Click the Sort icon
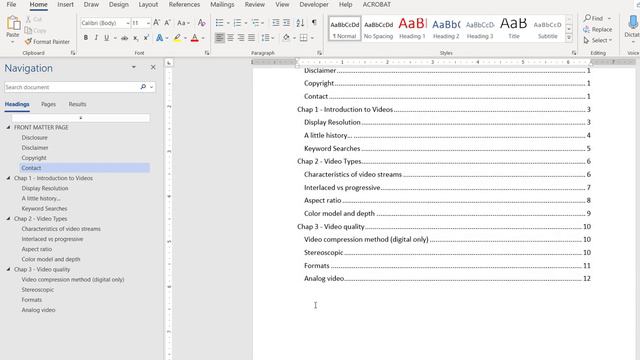Image resolution: width=640 pixels, height=360 pixels. (x=300, y=23)
